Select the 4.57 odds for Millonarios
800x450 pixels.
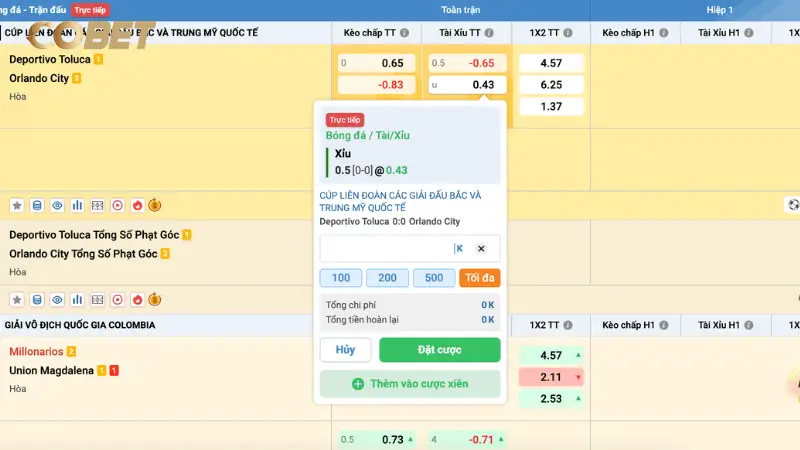(x=551, y=355)
